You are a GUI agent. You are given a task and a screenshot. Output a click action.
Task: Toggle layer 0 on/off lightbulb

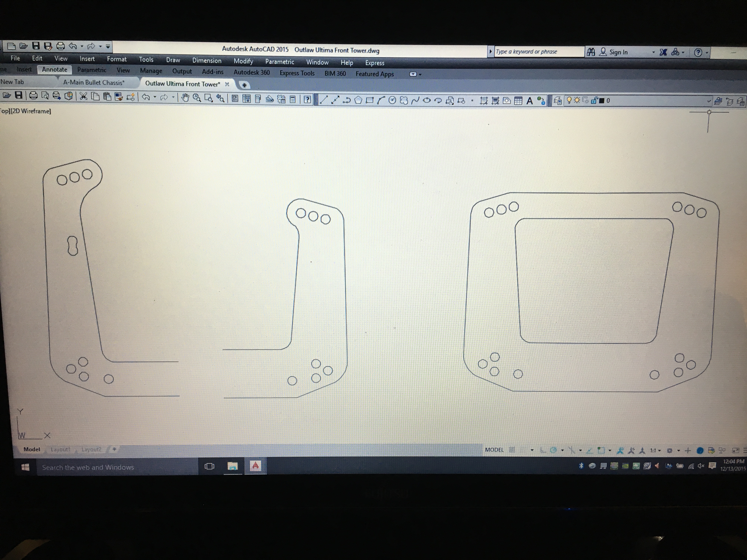click(x=569, y=100)
